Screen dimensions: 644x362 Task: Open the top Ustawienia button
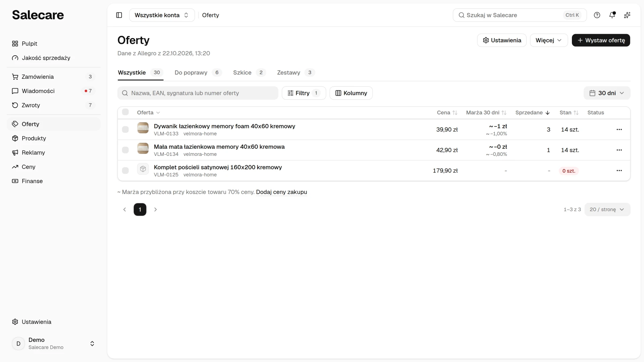pos(502,40)
